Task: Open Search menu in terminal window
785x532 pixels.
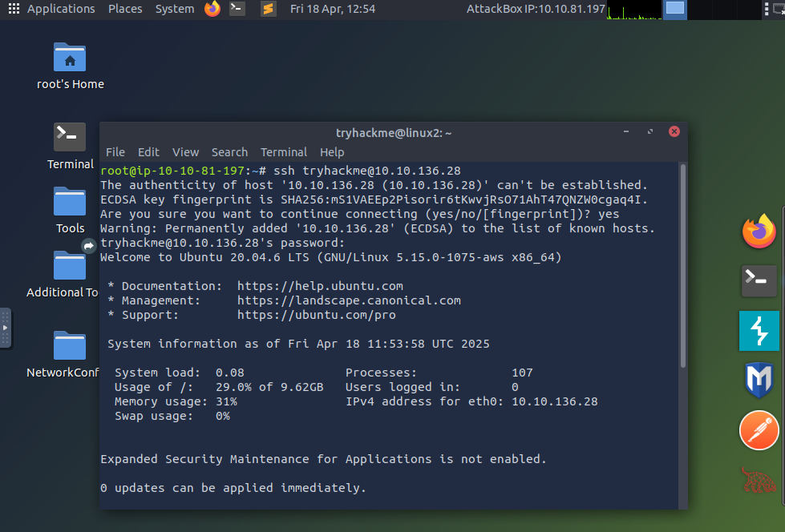Action: 229,152
